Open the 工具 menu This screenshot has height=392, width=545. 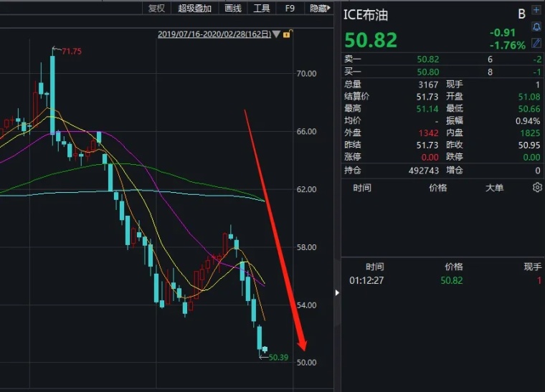[261, 8]
